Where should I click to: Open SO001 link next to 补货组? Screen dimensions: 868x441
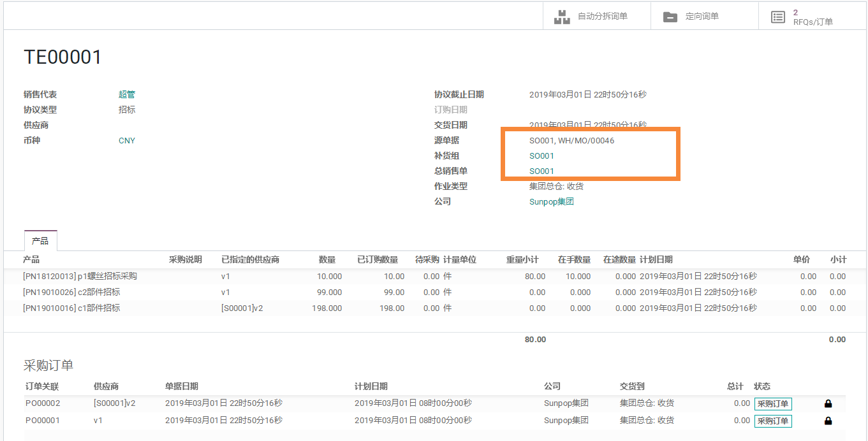click(541, 155)
